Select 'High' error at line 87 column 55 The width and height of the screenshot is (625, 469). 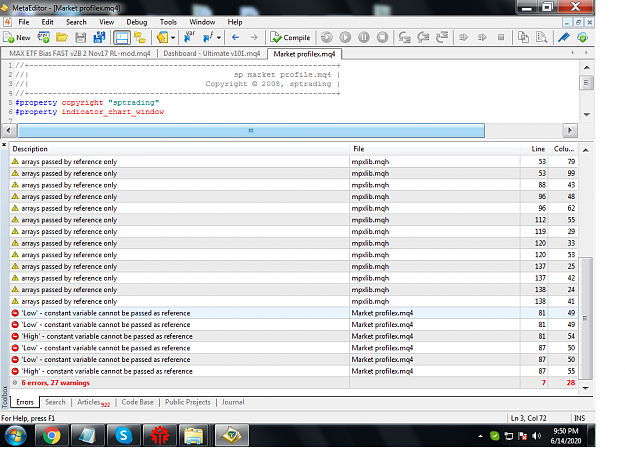tap(293, 371)
